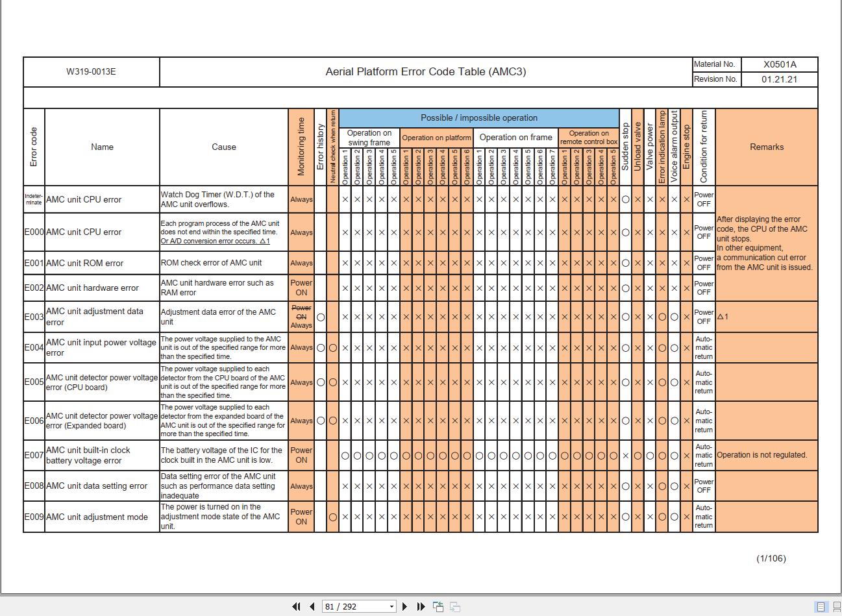Viewport: 842px width, 616px height.
Task: Click the Remarks column header
Action: pyautogui.click(x=767, y=147)
